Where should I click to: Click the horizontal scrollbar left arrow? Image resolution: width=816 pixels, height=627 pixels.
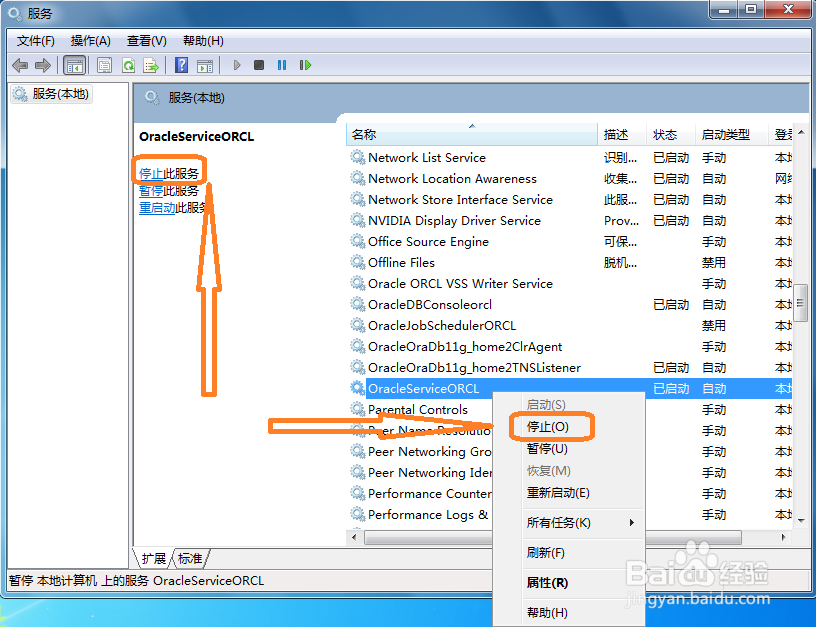354,537
